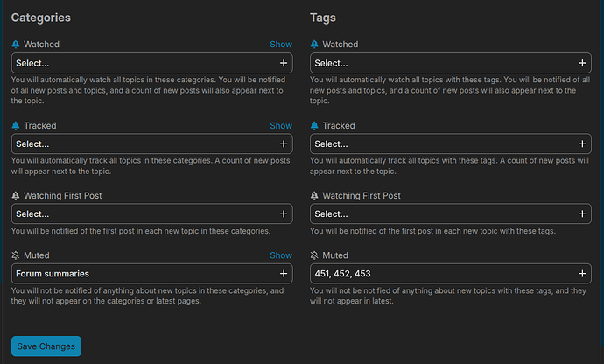This screenshot has width=604, height=364.
Task: Click the Categories Muted label text
Action: click(x=37, y=255)
